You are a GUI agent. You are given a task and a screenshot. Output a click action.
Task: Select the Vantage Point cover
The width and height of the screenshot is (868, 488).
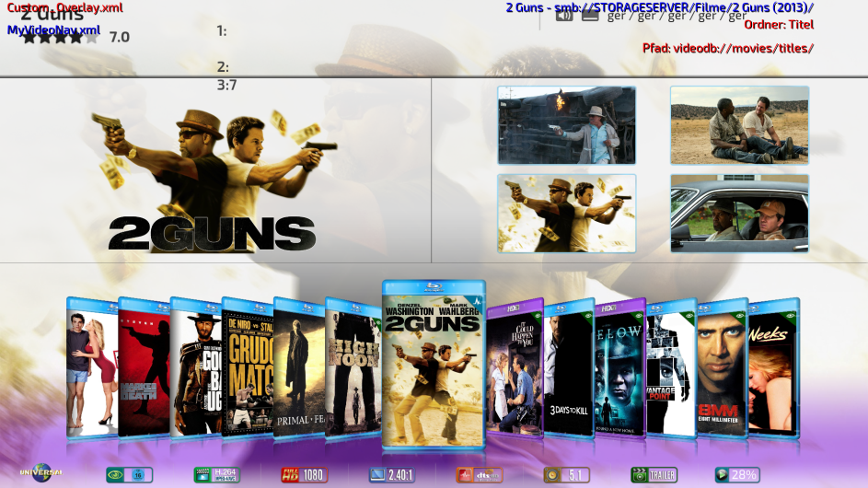coord(672,368)
